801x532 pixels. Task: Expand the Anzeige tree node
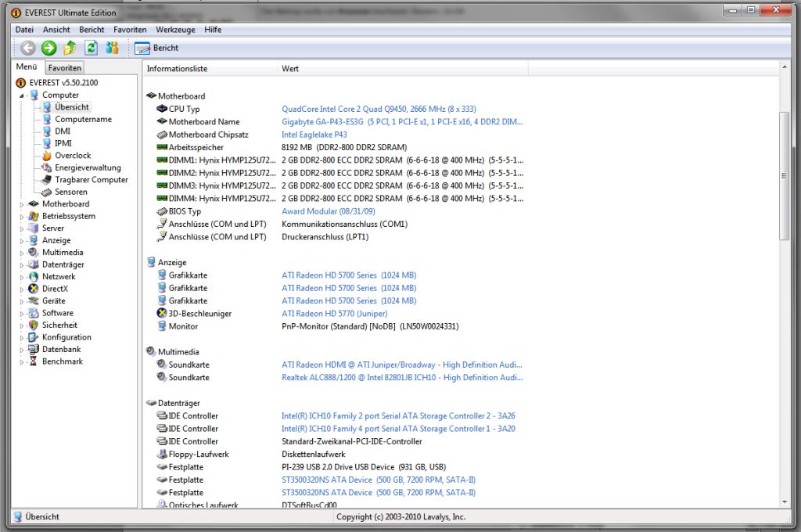21,241
